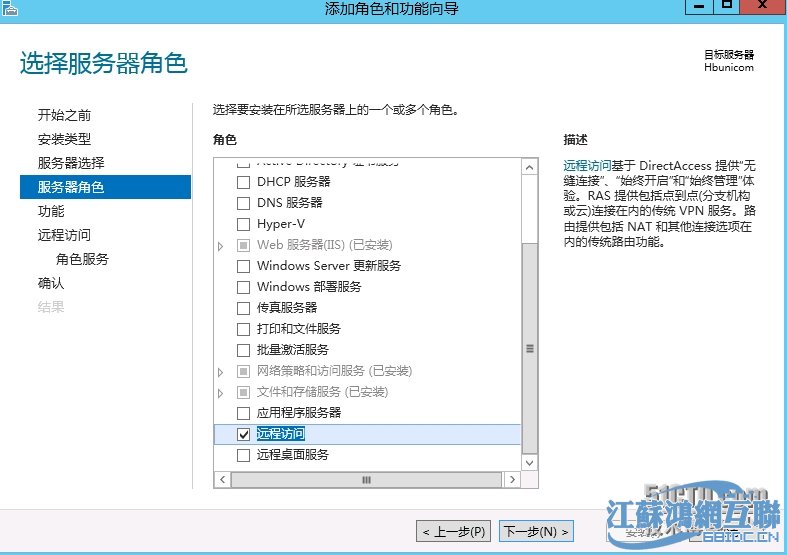Select the Hyper-V role label
This screenshot has width=787, height=555.
tap(281, 224)
